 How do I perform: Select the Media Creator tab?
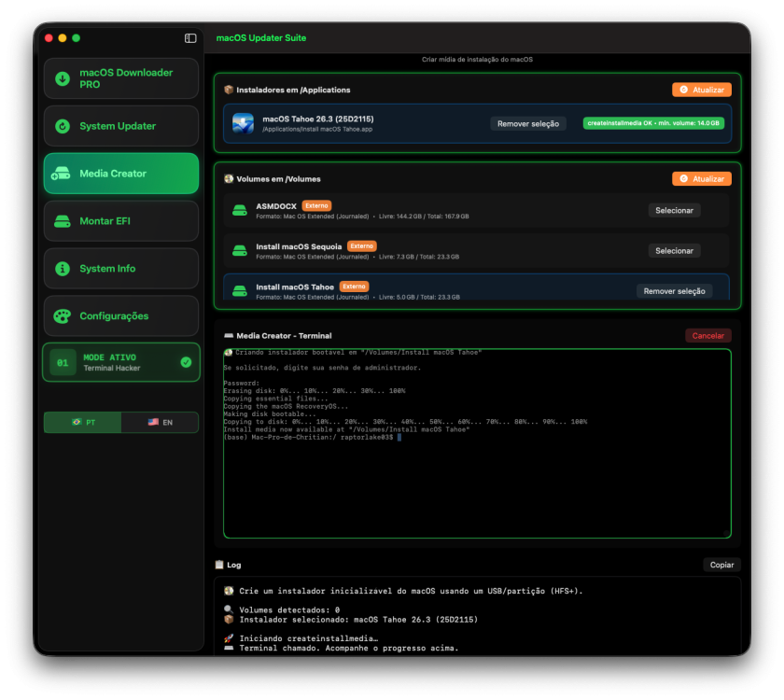pos(121,174)
